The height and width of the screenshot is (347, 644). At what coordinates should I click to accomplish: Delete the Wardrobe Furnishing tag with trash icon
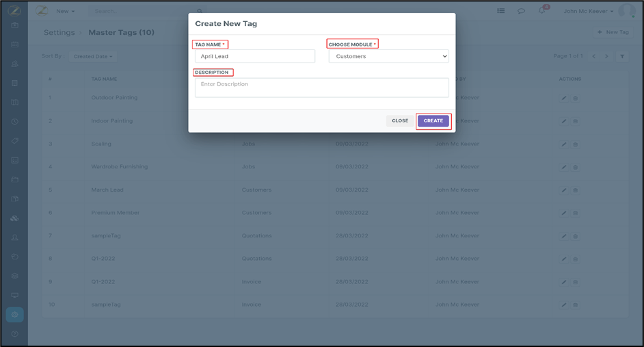(576, 167)
